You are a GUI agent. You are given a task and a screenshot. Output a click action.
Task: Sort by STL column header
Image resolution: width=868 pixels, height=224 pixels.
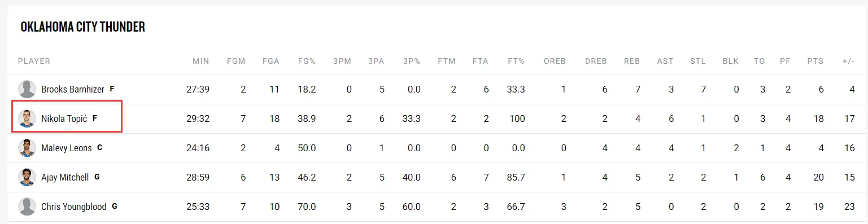click(698, 61)
